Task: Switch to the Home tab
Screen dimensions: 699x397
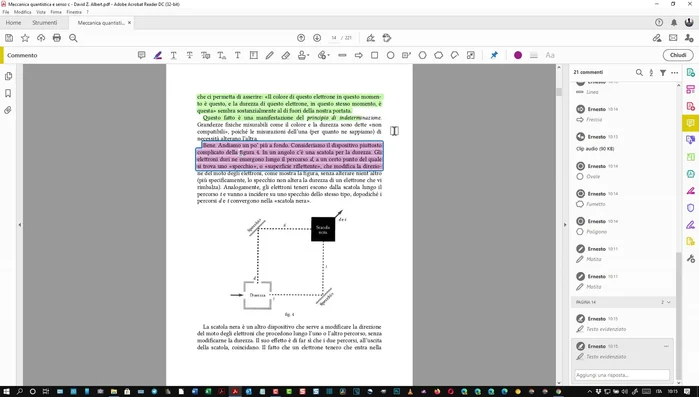Action: click(x=13, y=23)
